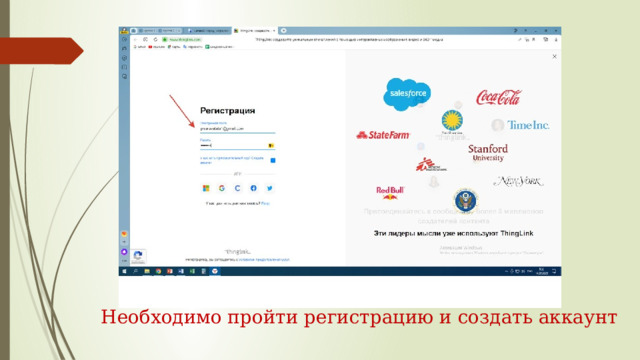Image resolution: width=640 pixels, height=360 pixels.
Task: Open Excel from the taskbar
Action: click(x=192, y=271)
